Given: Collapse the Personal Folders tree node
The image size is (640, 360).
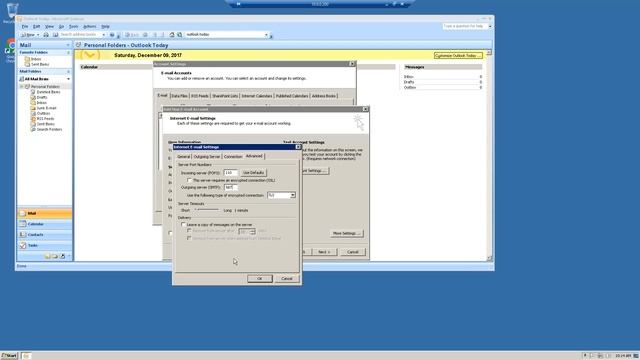Looking at the screenshot, I should click(x=22, y=87).
